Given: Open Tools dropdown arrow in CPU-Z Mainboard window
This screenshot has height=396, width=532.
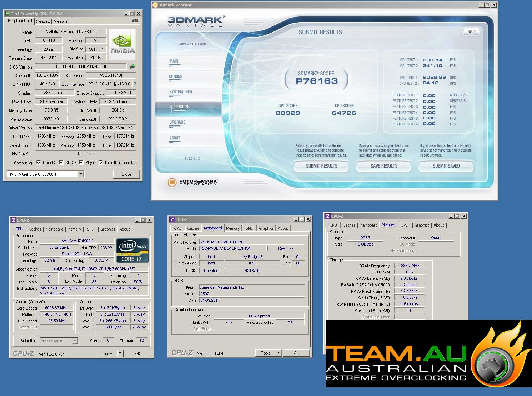Looking at the screenshot, I should (279, 353).
